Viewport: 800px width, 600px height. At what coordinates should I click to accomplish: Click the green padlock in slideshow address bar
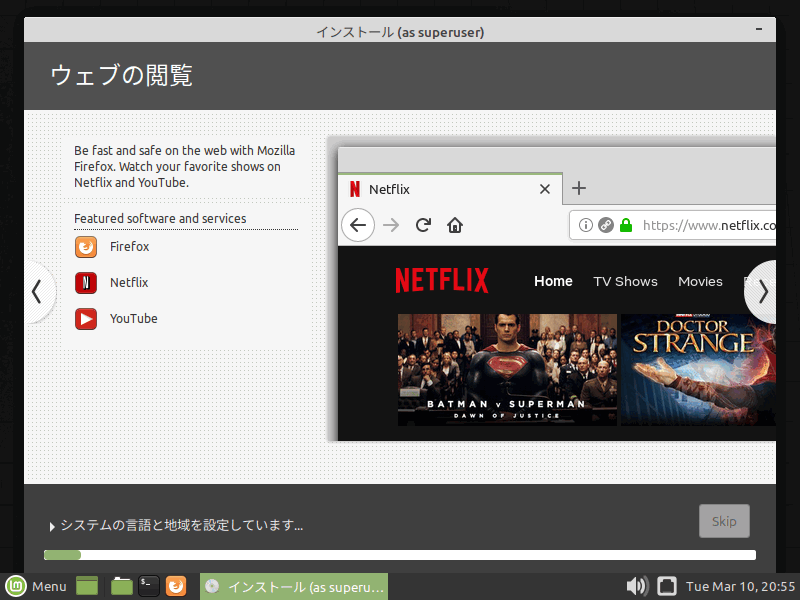(x=626, y=225)
